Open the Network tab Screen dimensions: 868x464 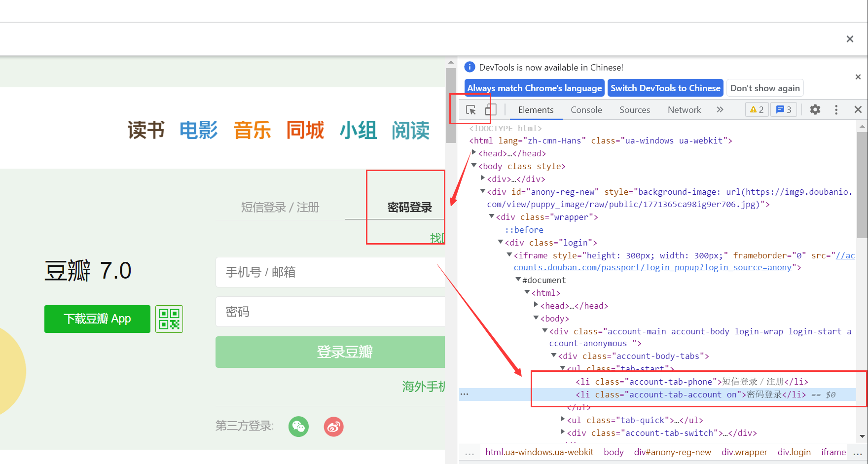[684, 109]
